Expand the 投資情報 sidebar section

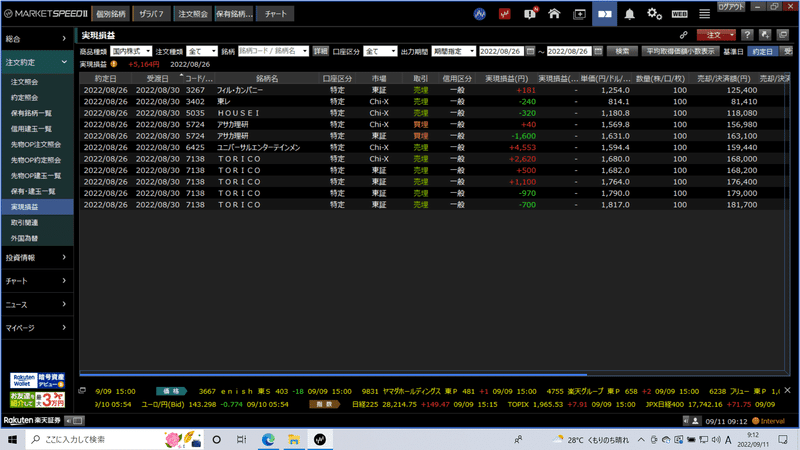36,258
